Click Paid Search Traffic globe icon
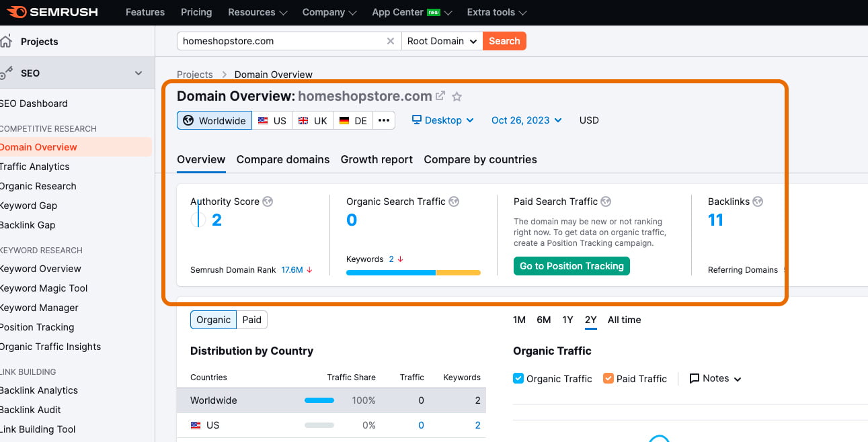Viewport: 868px width, 442px height. [606, 202]
